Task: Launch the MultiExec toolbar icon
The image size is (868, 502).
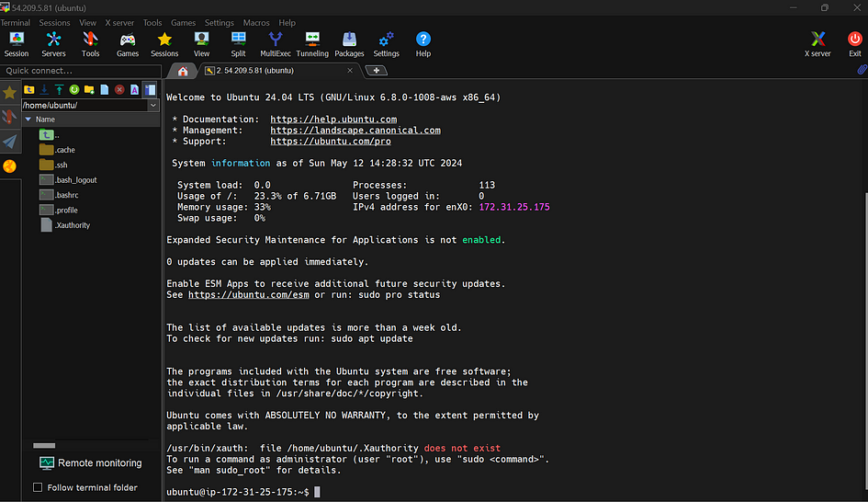Action: 276,44
